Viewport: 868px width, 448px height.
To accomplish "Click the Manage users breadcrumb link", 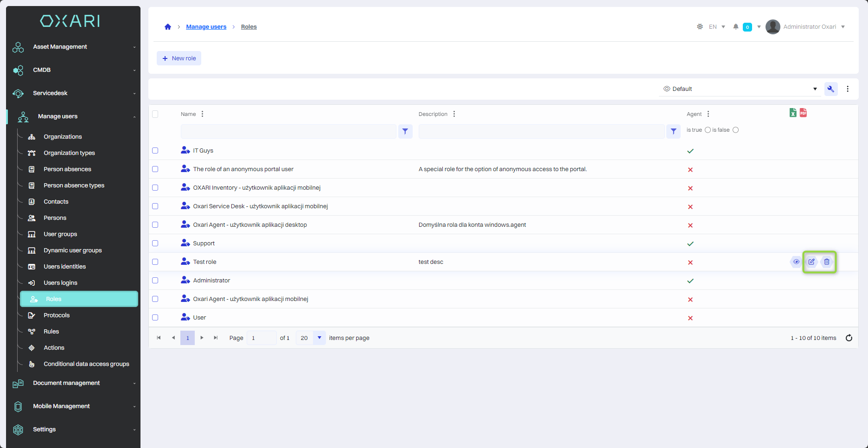I will pyautogui.click(x=206, y=27).
